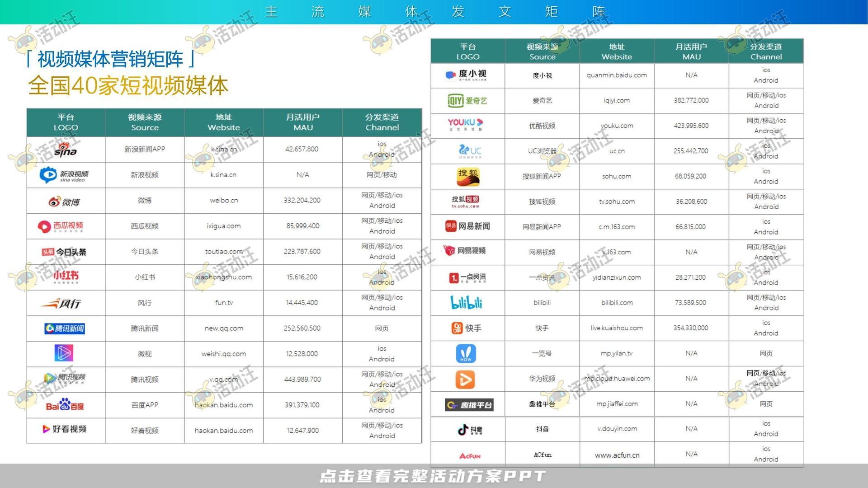The width and height of the screenshot is (868, 488).
Task: Click the Xigua Video (西瓜视频) logo
Action: coord(60,226)
